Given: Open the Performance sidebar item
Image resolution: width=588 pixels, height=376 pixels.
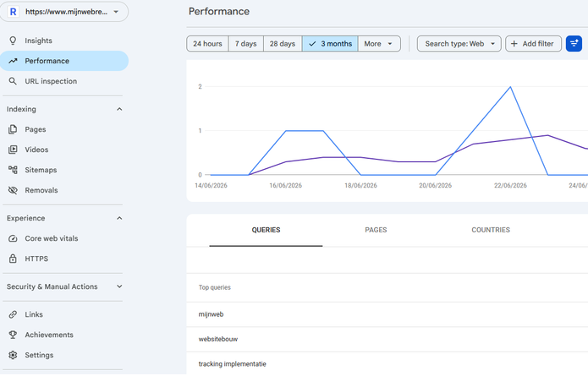Looking at the screenshot, I should pyautogui.click(x=64, y=61).
